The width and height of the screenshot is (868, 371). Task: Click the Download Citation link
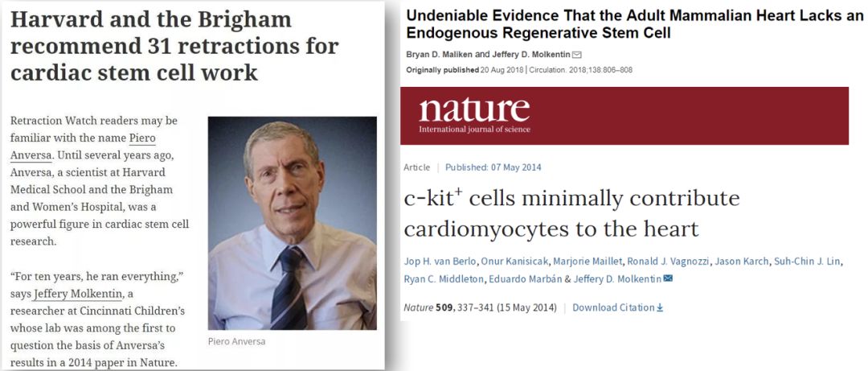click(x=613, y=307)
